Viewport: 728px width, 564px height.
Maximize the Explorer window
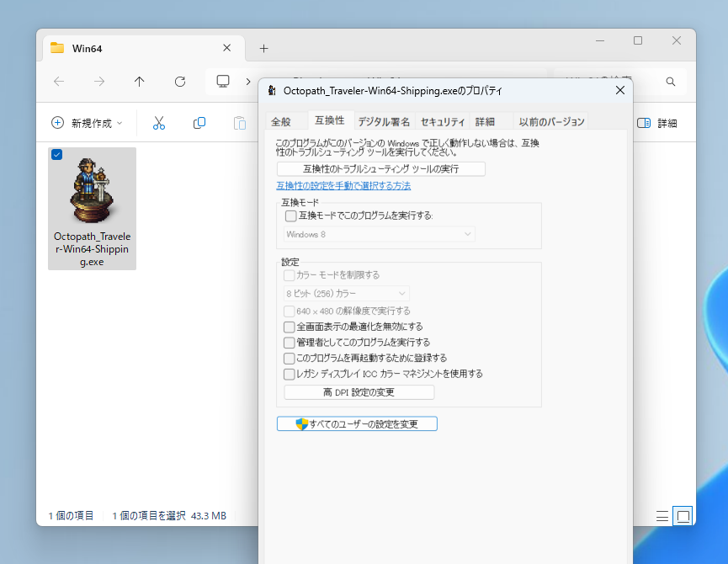point(638,41)
